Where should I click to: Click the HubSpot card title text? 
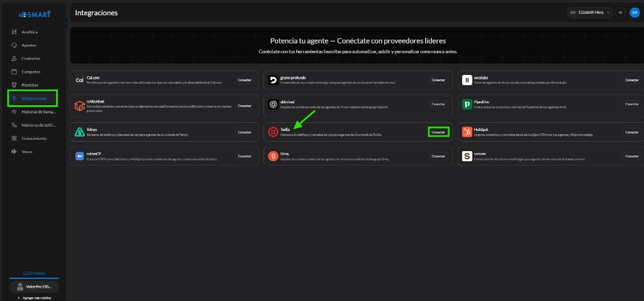[x=481, y=130]
